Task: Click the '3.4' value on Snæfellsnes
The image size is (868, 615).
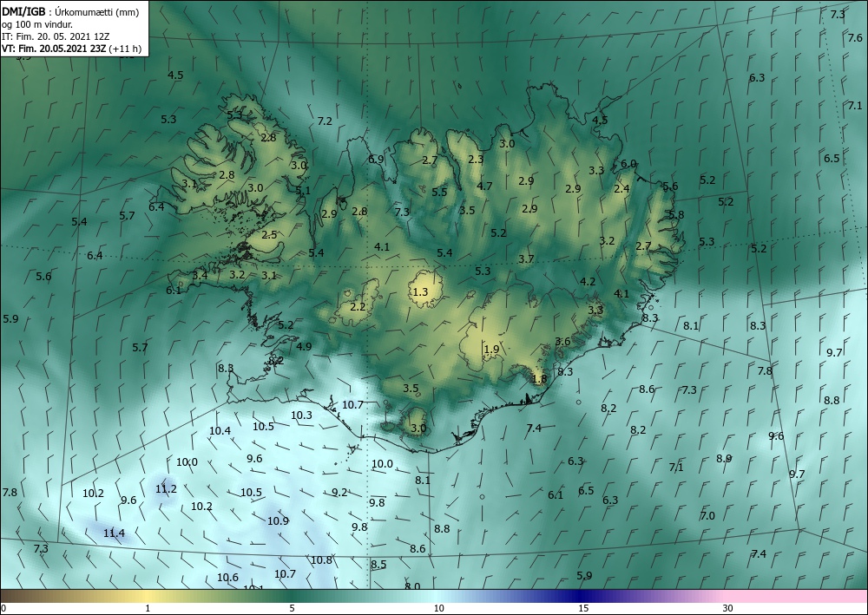Action: tap(200, 275)
